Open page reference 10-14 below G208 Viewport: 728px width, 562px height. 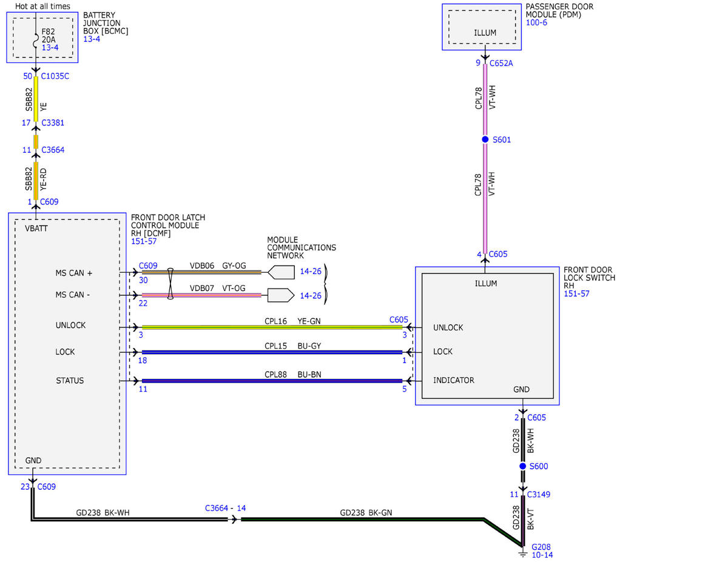tap(541, 555)
